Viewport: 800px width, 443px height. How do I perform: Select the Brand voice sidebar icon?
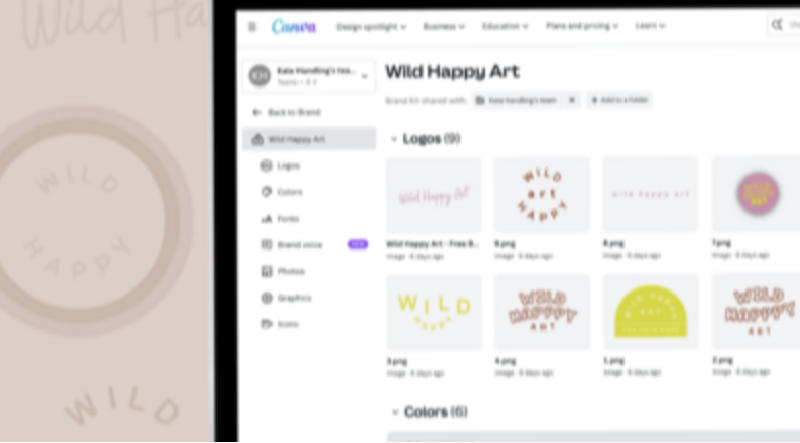point(266,244)
